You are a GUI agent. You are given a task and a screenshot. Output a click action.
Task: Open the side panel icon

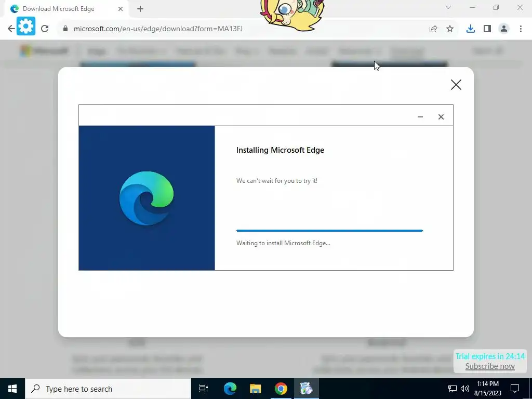[487, 29]
